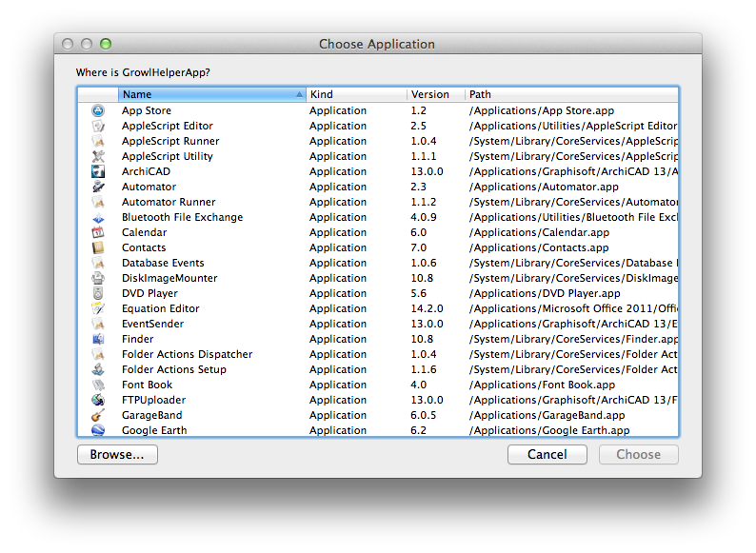Cancel the Choose Application dialog
Screen dimensions: 756x553
pyautogui.click(x=547, y=455)
